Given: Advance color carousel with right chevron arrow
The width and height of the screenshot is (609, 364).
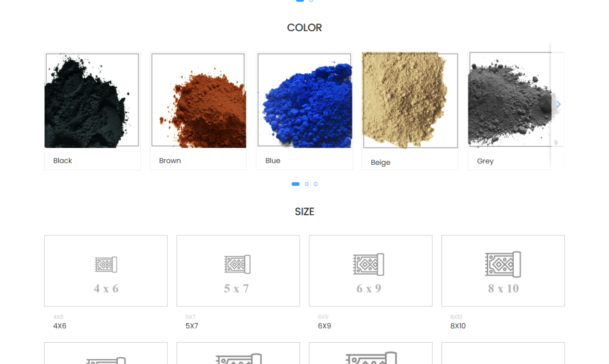Looking at the screenshot, I should pos(558,105).
